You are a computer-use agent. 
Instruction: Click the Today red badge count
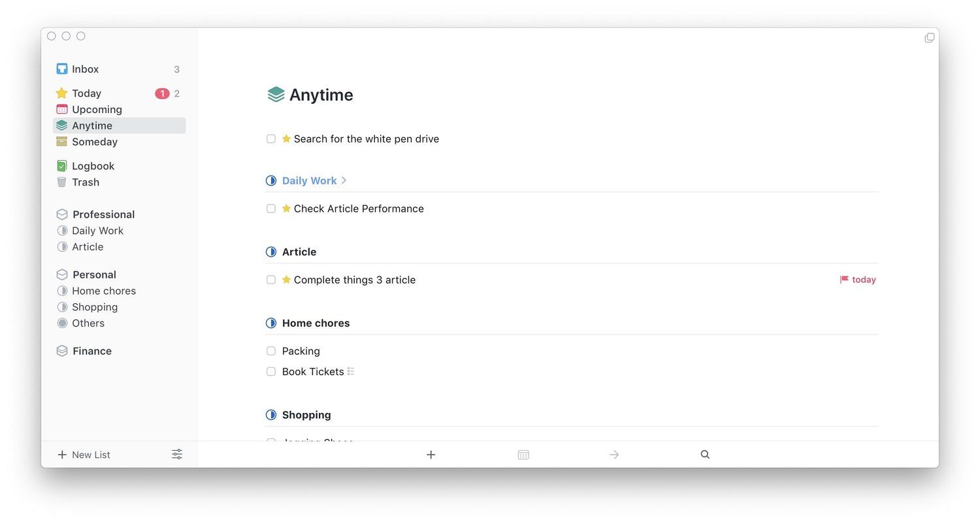161,93
